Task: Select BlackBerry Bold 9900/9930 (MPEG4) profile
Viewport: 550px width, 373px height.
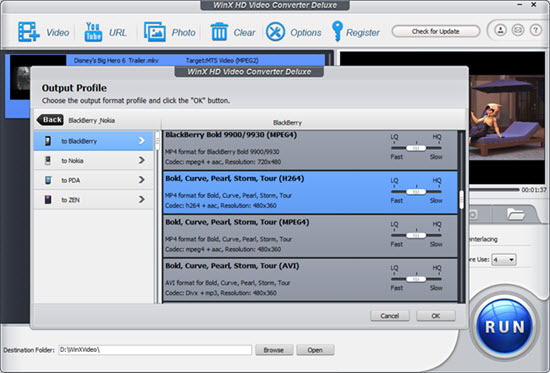Action: 310,150
